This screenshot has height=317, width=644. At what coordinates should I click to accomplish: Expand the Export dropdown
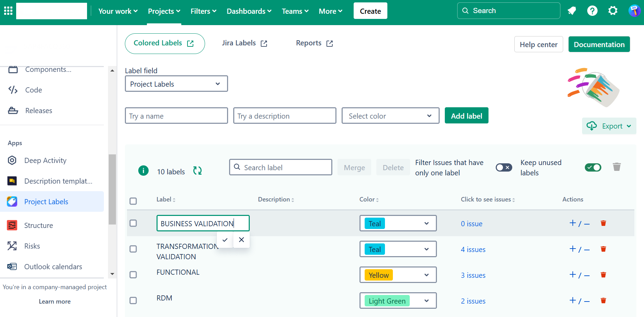(x=609, y=126)
